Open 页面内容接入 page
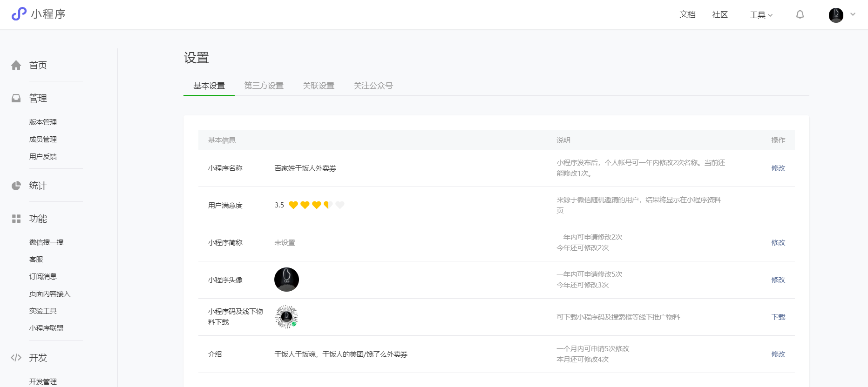 pos(50,294)
